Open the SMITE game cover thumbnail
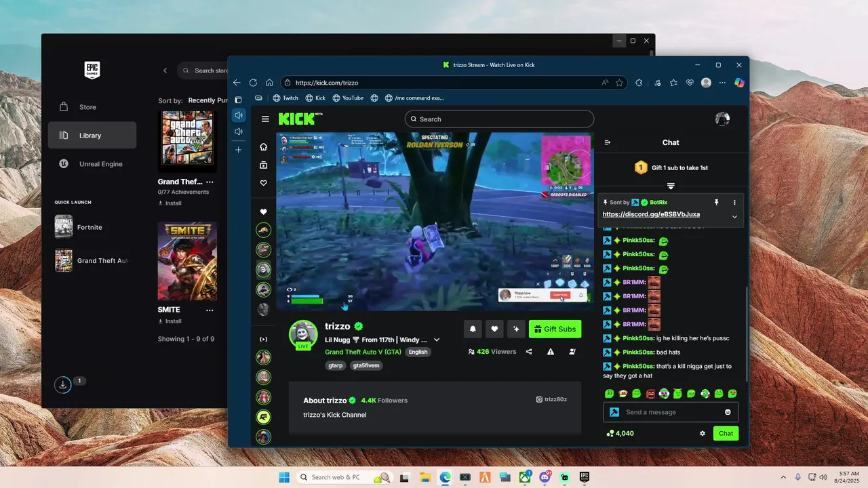 click(187, 261)
